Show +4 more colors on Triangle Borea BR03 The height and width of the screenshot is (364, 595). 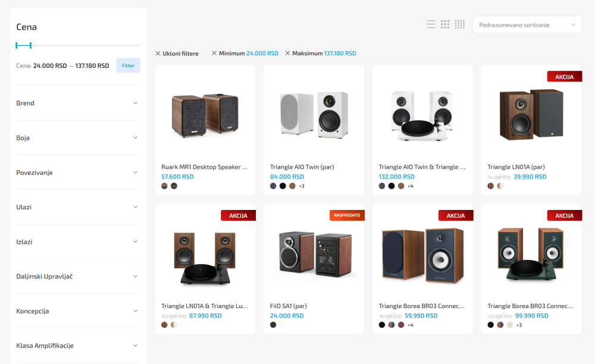point(410,325)
